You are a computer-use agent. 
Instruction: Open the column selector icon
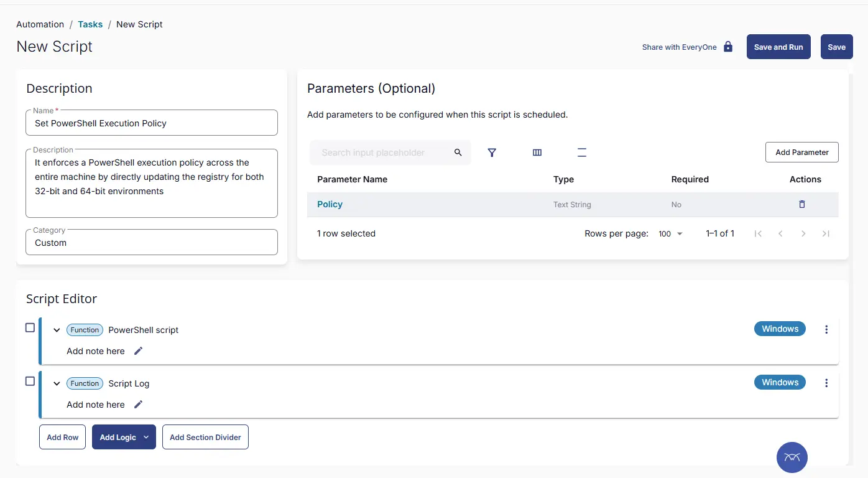tap(537, 152)
